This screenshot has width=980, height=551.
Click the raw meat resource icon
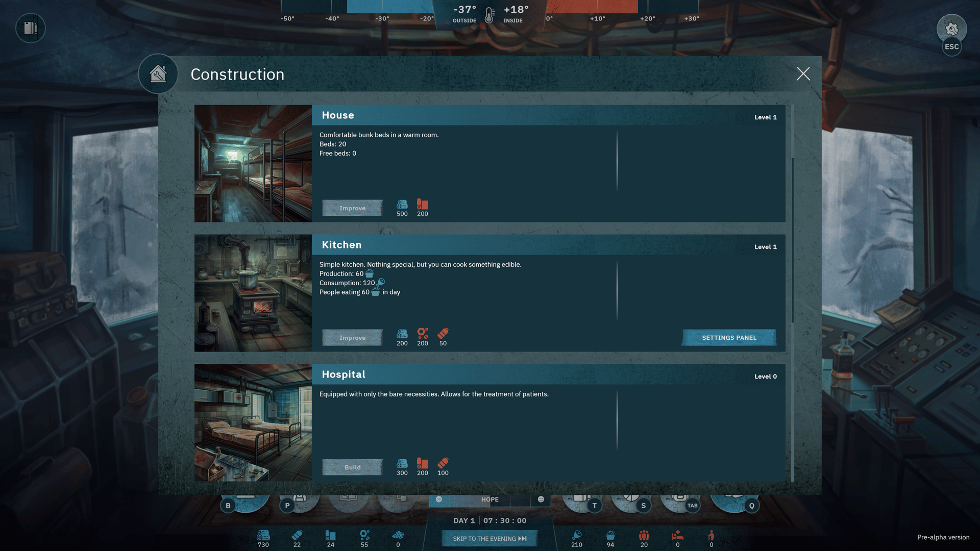click(577, 535)
